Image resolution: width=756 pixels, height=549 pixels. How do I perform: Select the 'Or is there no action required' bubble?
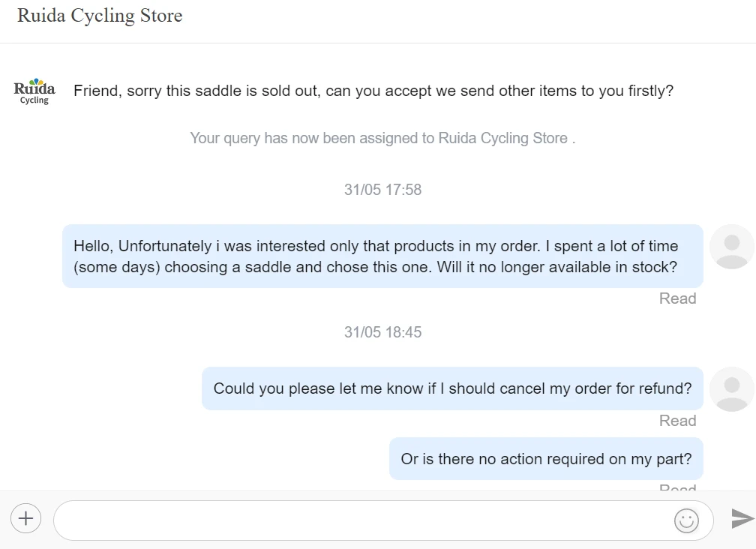(546, 458)
